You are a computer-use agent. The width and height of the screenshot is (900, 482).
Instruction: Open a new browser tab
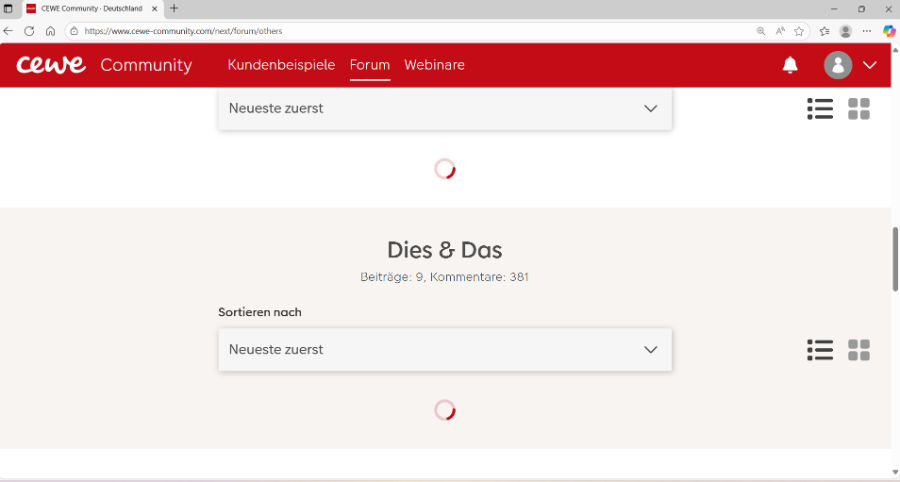pyautogui.click(x=174, y=8)
